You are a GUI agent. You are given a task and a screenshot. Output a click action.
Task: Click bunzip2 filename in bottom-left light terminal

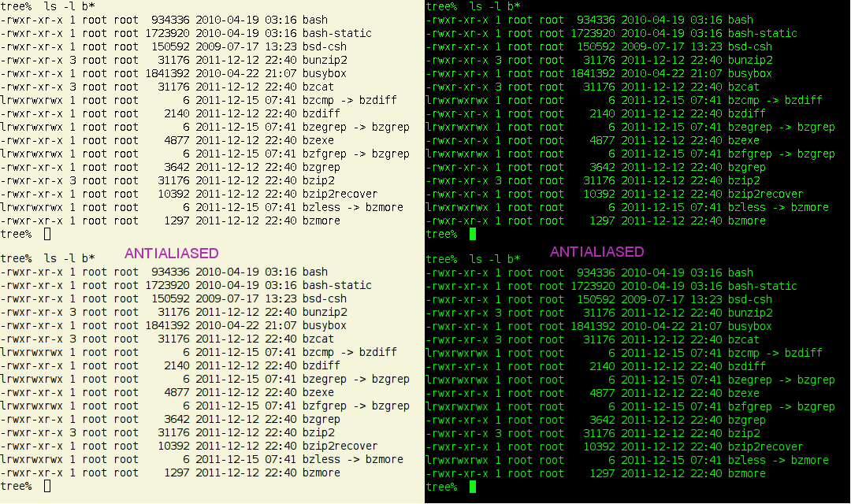324,313
